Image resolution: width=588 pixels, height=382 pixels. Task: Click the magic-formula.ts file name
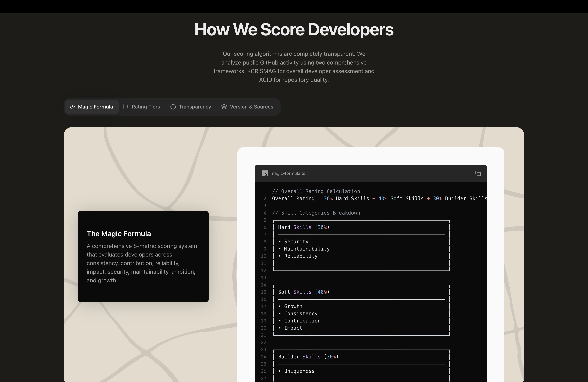click(x=288, y=173)
